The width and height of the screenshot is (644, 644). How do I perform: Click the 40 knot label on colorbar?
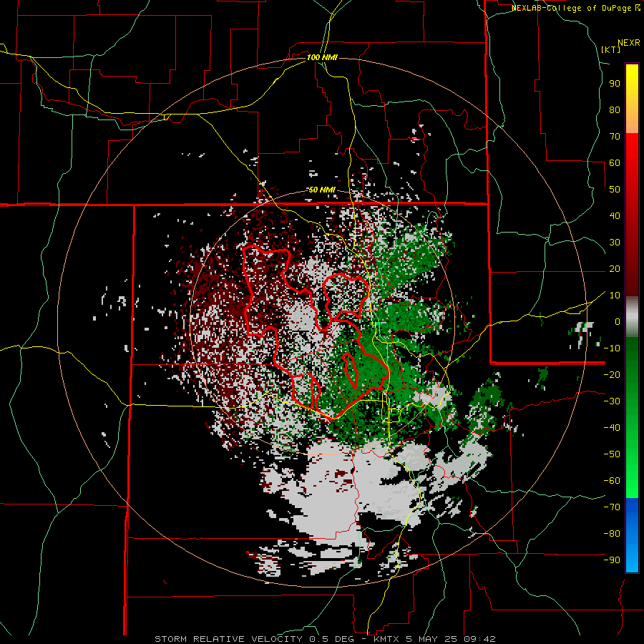(x=615, y=215)
